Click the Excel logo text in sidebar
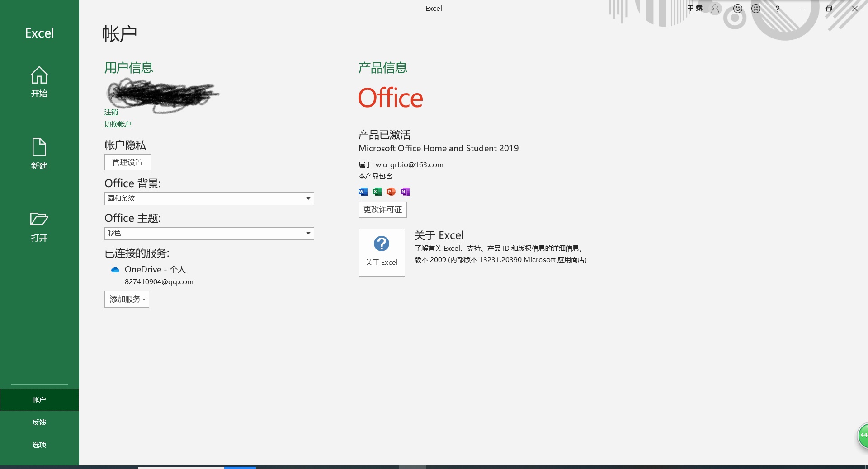The width and height of the screenshot is (868, 469). [39, 33]
